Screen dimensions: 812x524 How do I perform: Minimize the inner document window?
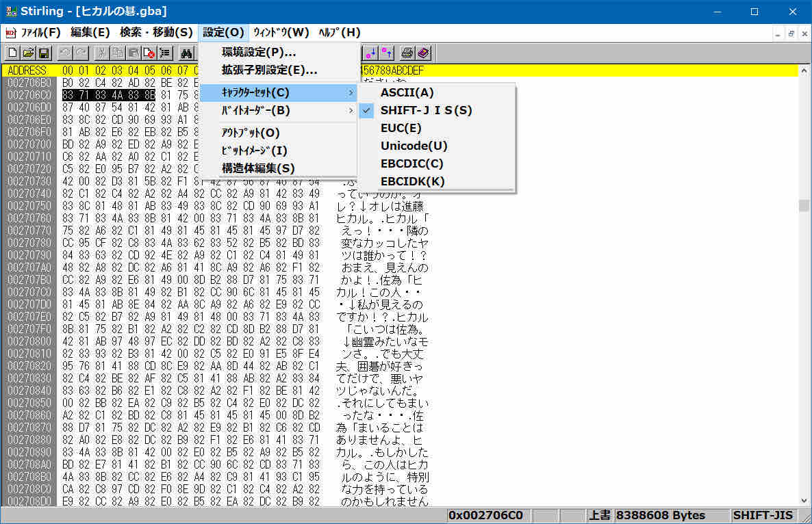pos(777,34)
